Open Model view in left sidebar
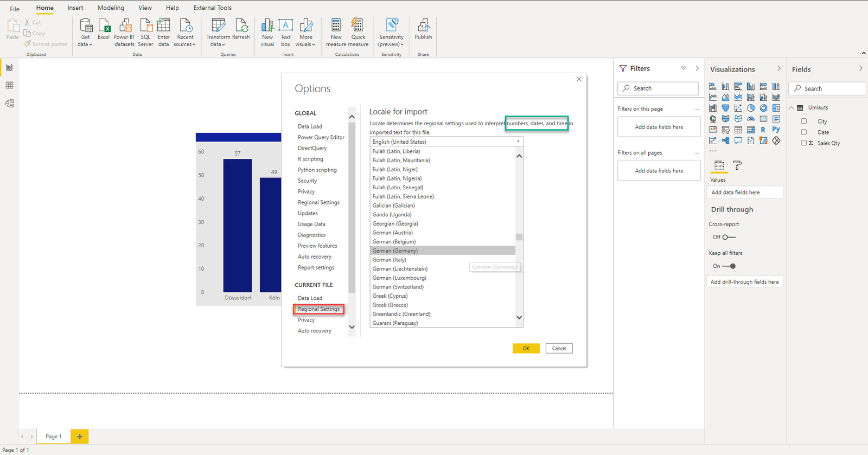 point(9,104)
